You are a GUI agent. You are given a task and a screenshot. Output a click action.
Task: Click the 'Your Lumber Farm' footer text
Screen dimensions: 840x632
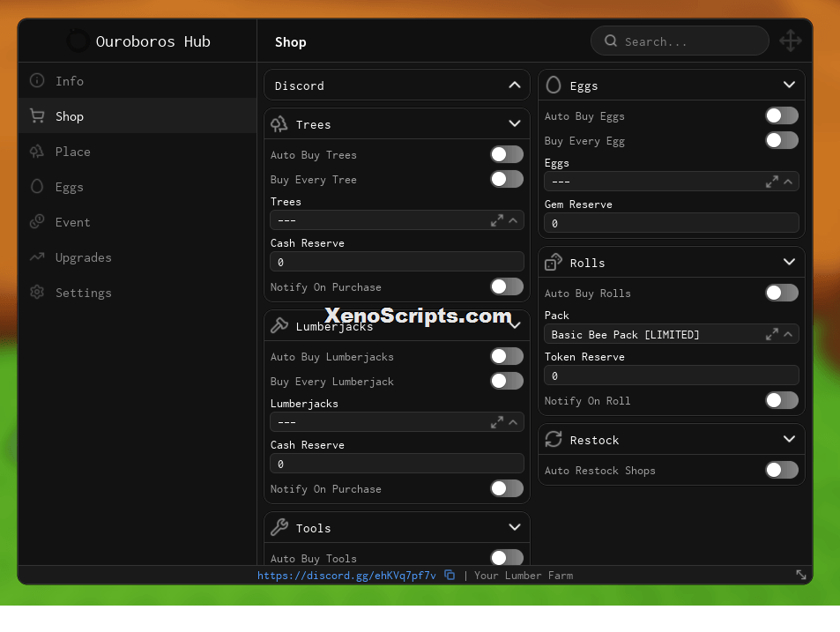coord(524,576)
